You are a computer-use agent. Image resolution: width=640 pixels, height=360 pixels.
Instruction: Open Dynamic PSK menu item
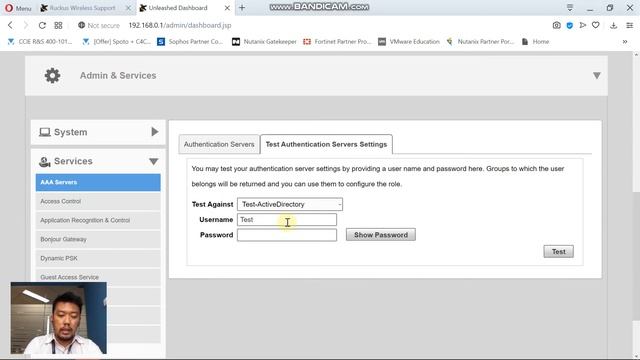tap(98, 258)
